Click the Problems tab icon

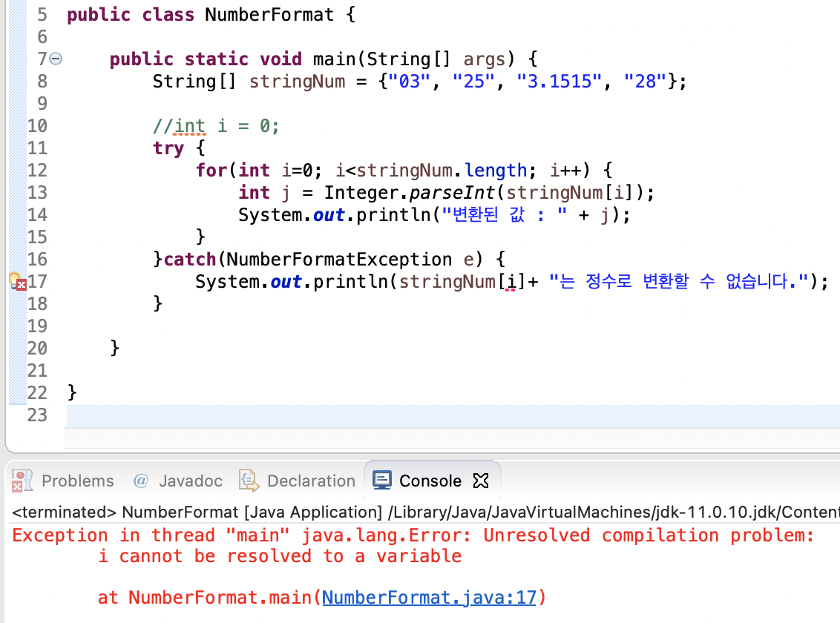[22, 481]
